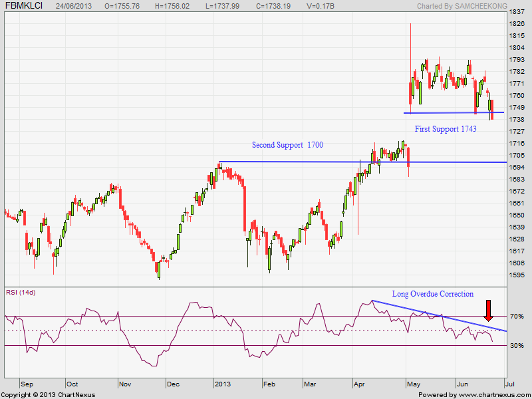532x399 pixels.
Task: Click the Apr month label
Action: coord(359,384)
